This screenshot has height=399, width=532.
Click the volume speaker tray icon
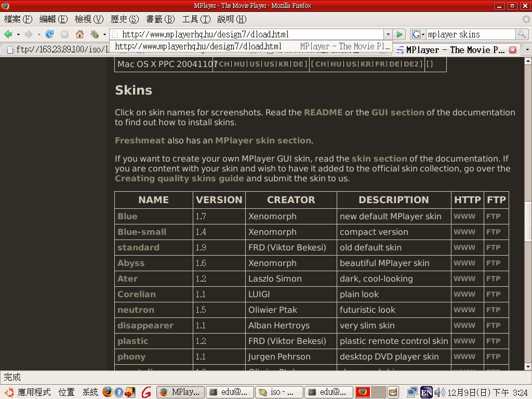click(439, 393)
